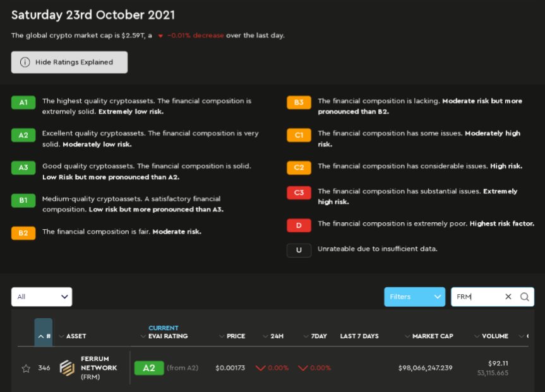
Task: Click the 53,115.665 volume figure
Action: click(493, 373)
